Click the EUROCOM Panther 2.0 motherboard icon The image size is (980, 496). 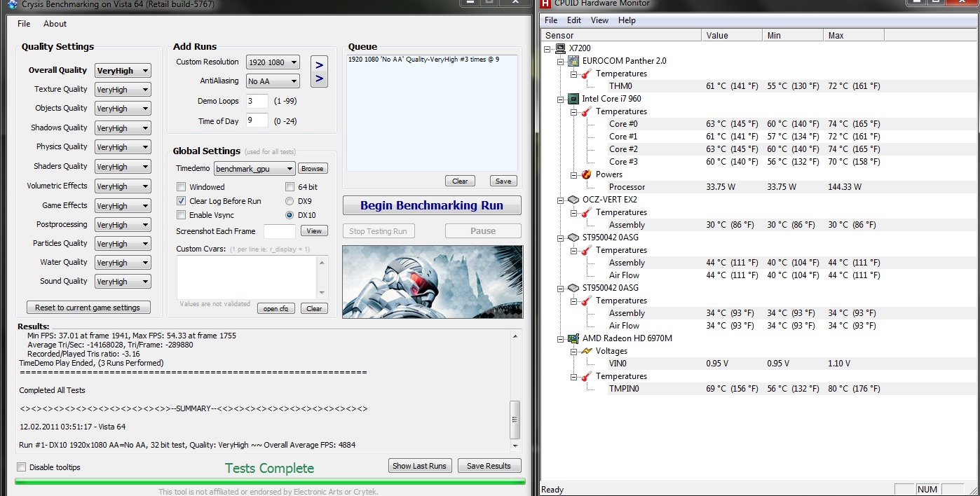(573, 61)
